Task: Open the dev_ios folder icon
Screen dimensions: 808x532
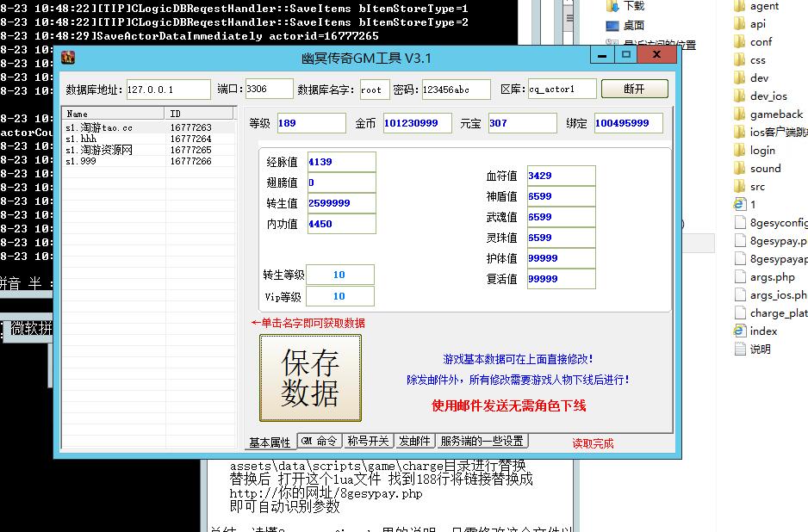Action: (739, 96)
